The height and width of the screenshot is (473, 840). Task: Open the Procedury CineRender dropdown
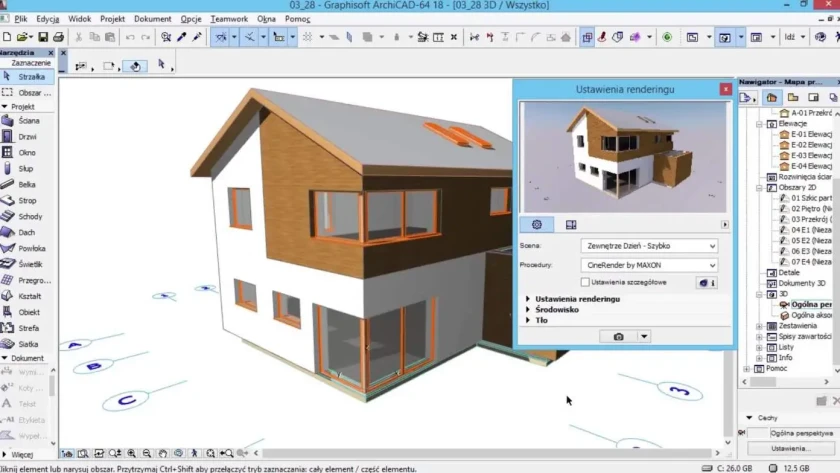click(648, 265)
